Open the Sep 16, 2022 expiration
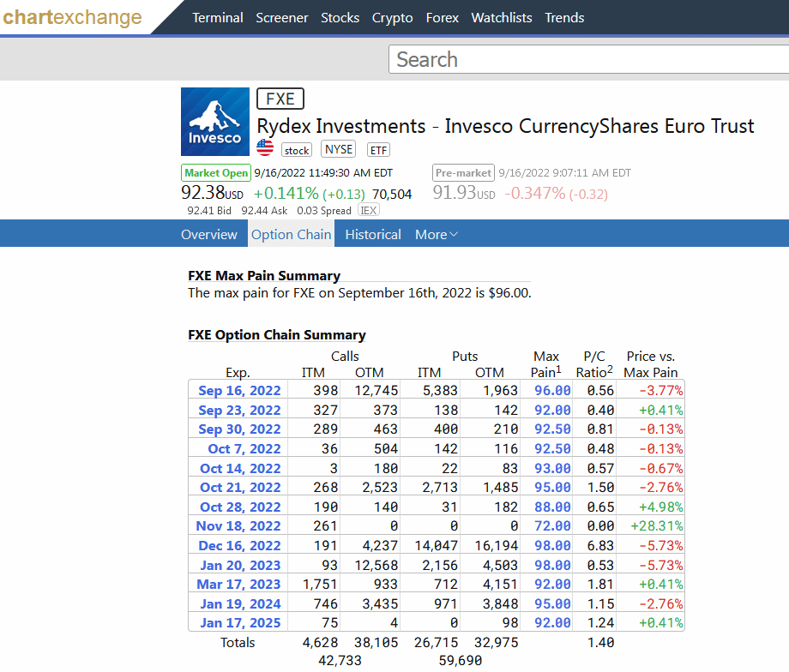This screenshot has height=672, width=789. point(239,391)
